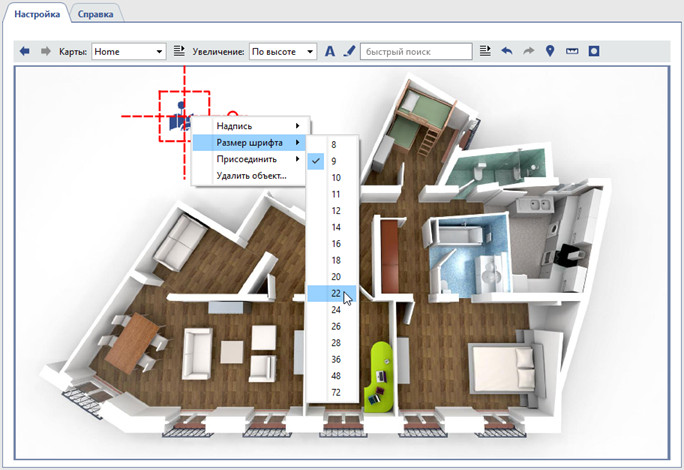684x470 pixels.
Task: Click 'Удалить объект...' in the context menu
Action: coord(251,176)
